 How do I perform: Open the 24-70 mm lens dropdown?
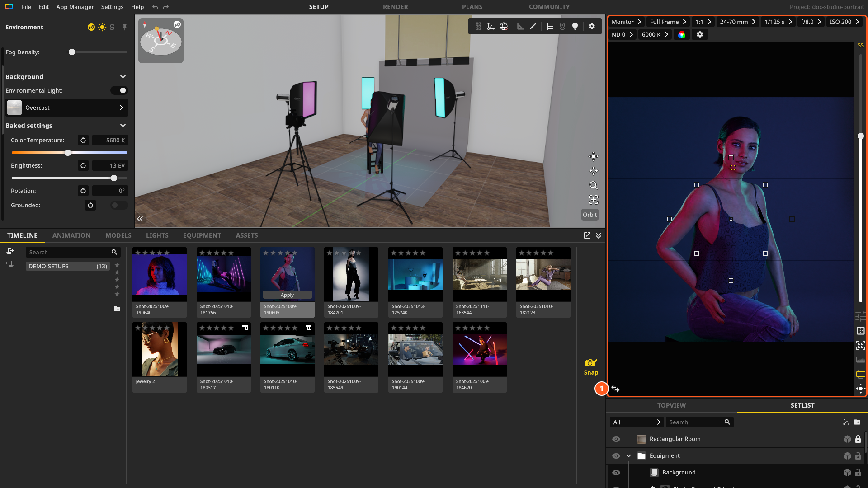point(738,22)
